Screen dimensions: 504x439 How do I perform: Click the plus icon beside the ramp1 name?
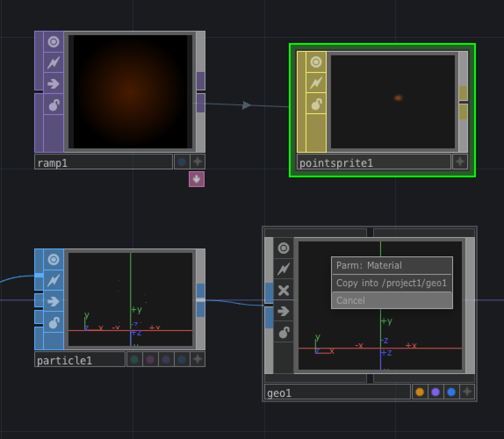[198, 162]
